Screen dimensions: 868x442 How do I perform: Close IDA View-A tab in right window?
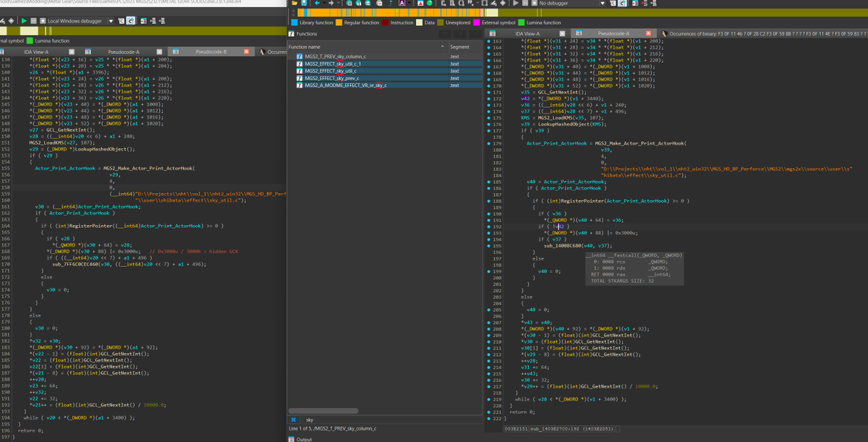pos(562,33)
